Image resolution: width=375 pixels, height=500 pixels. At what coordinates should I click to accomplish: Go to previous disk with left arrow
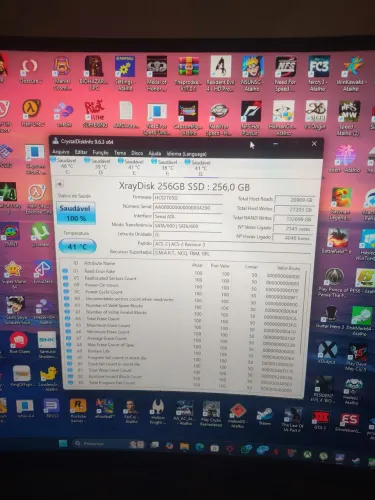pyautogui.click(x=59, y=184)
